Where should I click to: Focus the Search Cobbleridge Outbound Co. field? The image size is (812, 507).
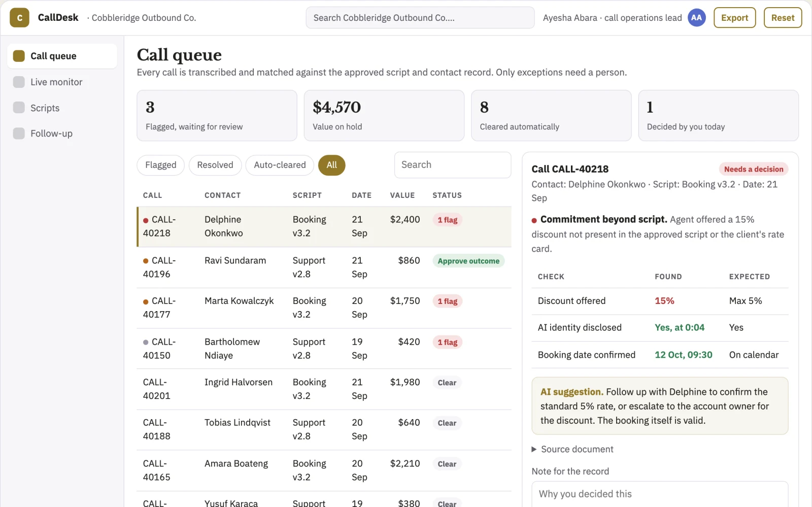tap(420, 18)
